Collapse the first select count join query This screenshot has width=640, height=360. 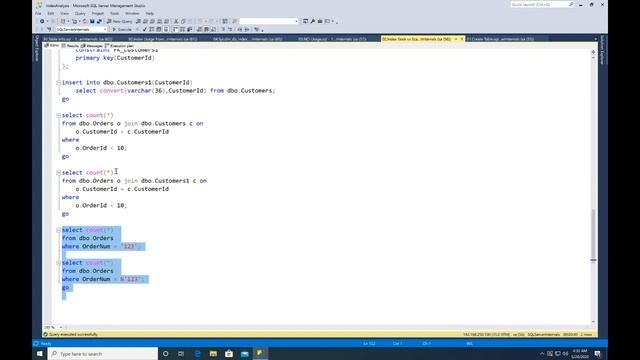pos(58,116)
